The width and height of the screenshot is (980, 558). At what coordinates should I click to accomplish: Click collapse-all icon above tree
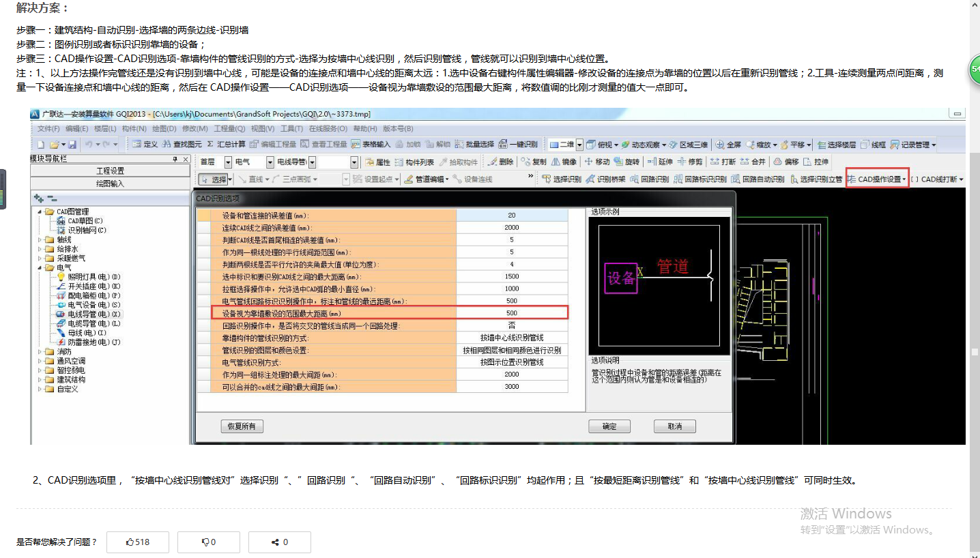coord(52,198)
